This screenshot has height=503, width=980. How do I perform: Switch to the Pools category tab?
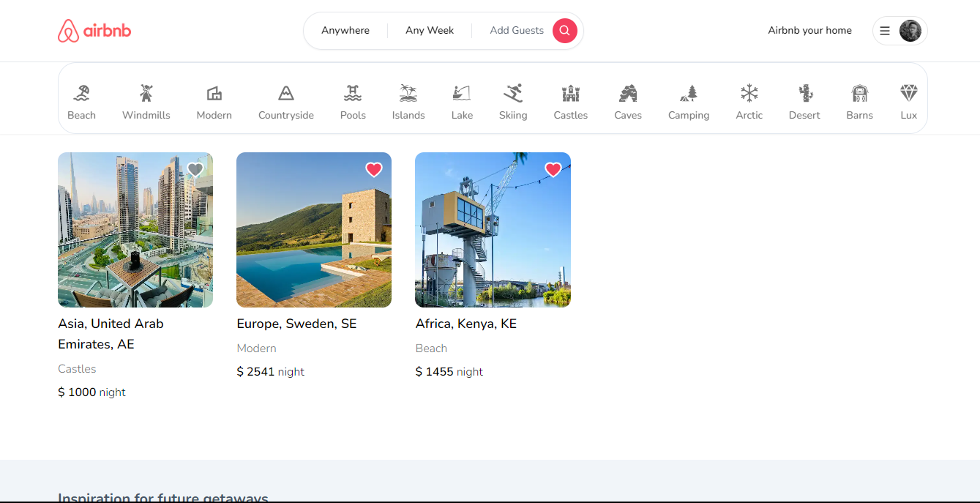coord(353,102)
